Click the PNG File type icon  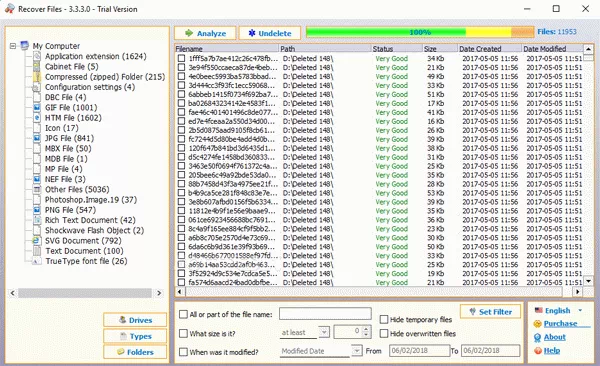[x=37, y=210]
